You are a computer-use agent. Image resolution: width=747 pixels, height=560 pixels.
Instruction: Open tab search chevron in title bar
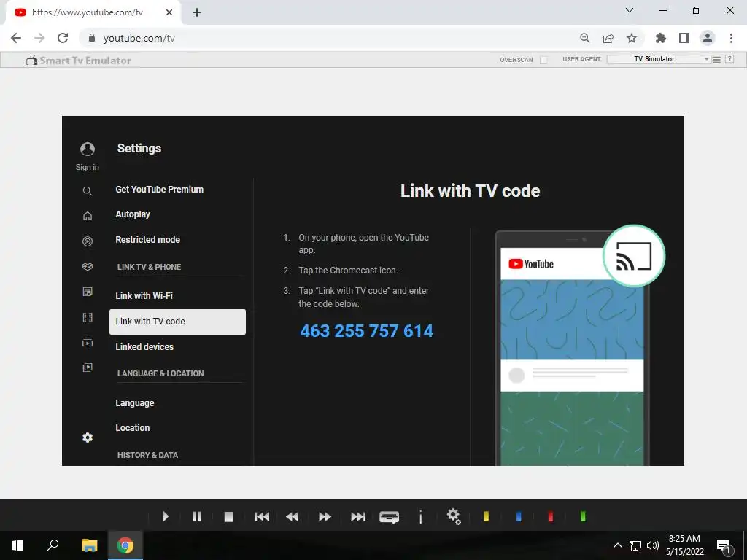point(630,10)
